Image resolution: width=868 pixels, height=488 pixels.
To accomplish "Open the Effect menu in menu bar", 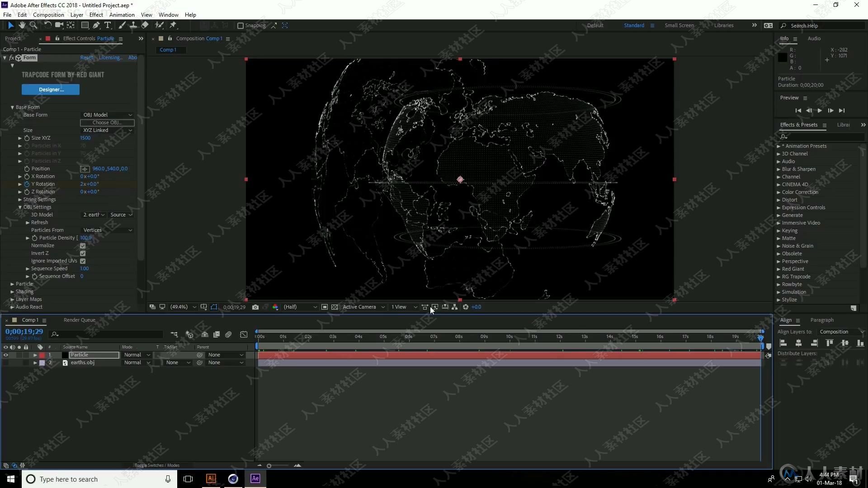I will 95,14.
